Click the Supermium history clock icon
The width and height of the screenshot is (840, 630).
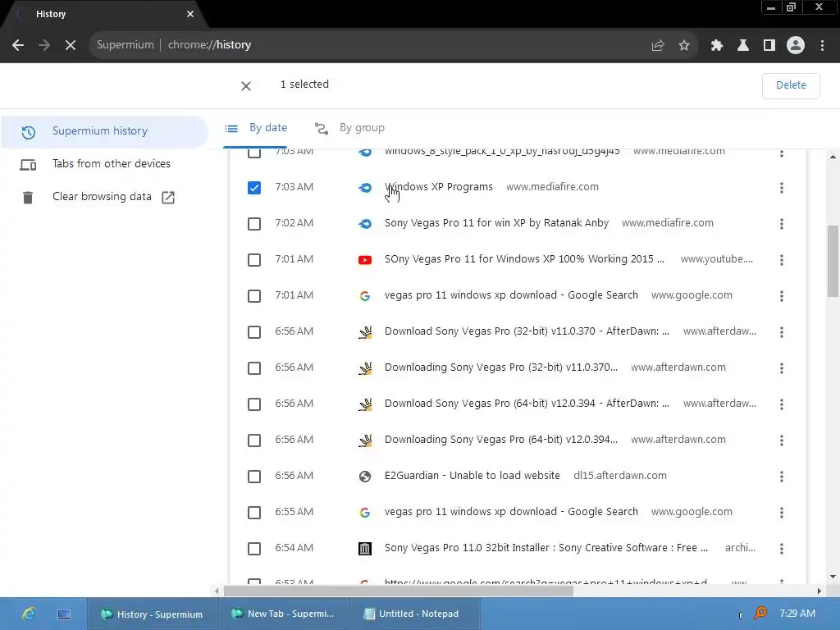29,132
